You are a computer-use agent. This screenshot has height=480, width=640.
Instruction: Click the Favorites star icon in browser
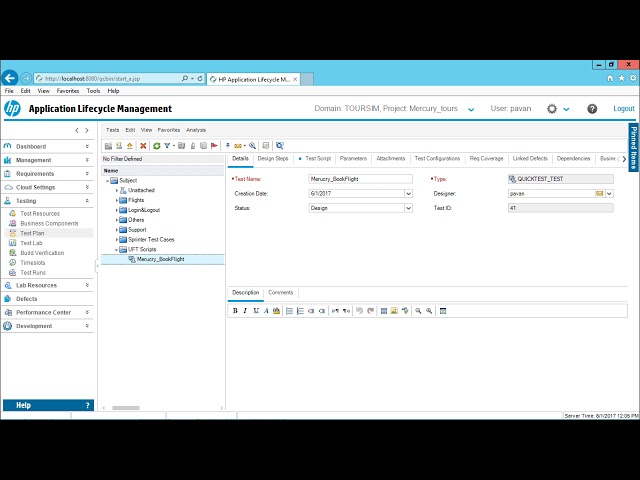621,78
